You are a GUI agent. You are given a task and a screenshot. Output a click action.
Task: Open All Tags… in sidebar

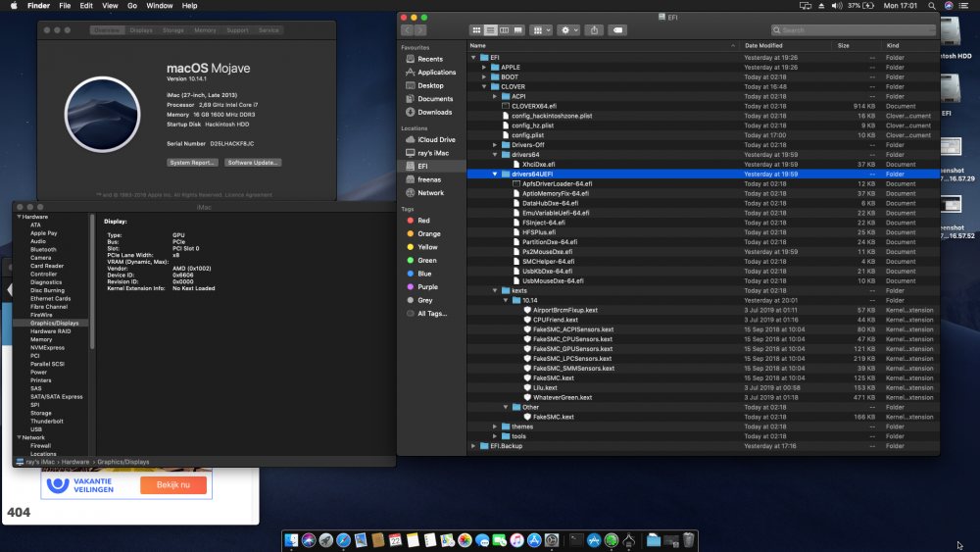432,314
